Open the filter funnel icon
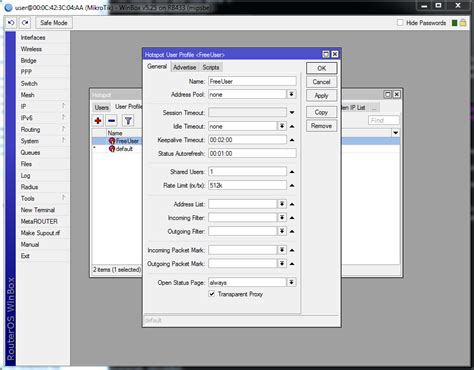The width and height of the screenshot is (474, 370). (x=128, y=121)
